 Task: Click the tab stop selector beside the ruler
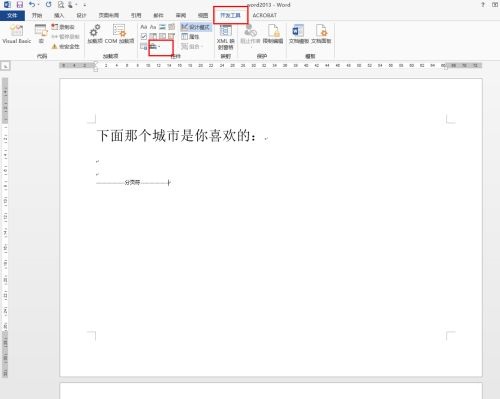6,66
